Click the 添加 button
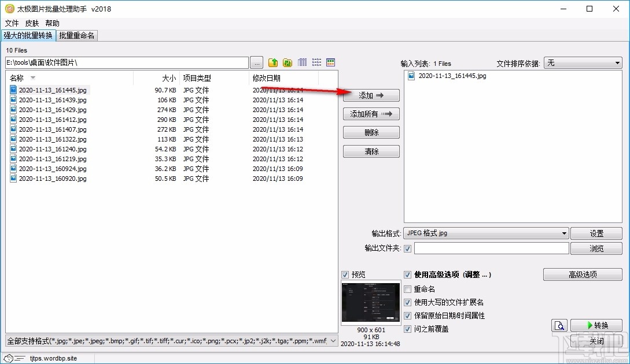Screen dimensions: 630x364 (371, 95)
